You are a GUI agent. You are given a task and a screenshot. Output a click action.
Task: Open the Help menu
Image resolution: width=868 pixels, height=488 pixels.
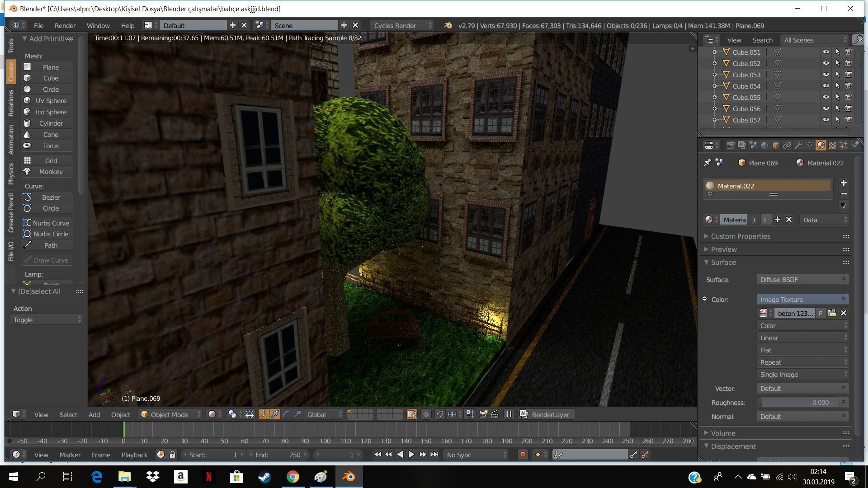[127, 25]
